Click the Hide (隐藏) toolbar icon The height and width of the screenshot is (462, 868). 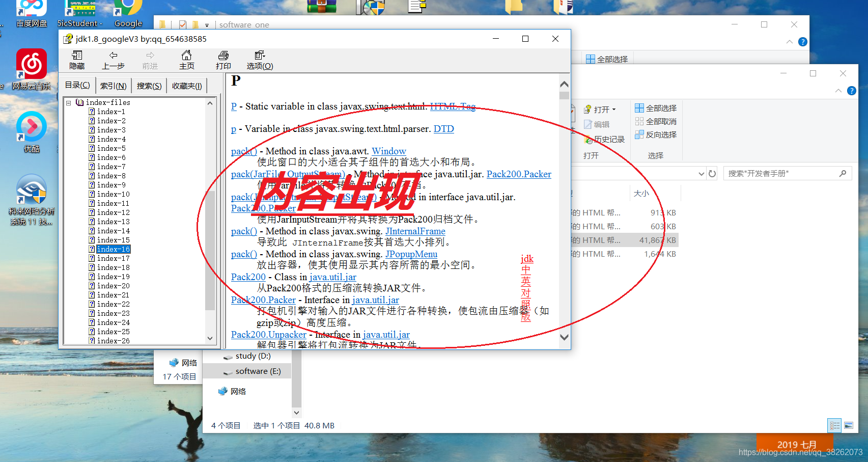(x=77, y=60)
